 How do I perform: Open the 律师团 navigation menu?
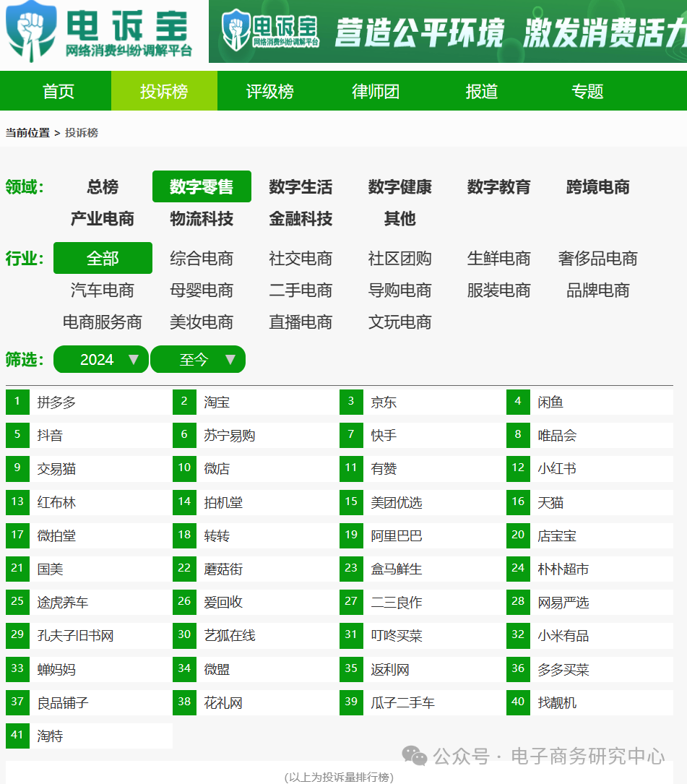pyautogui.click(x=373, y=91)
